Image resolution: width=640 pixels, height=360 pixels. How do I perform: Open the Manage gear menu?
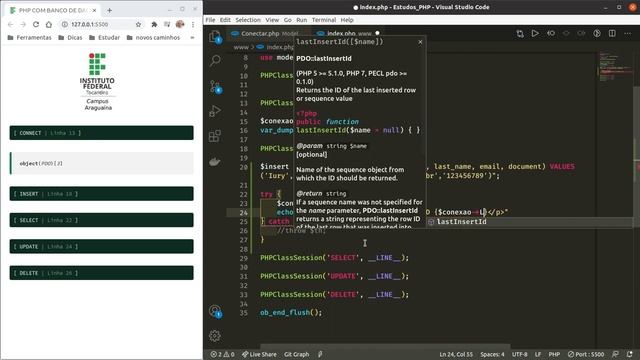215,336
